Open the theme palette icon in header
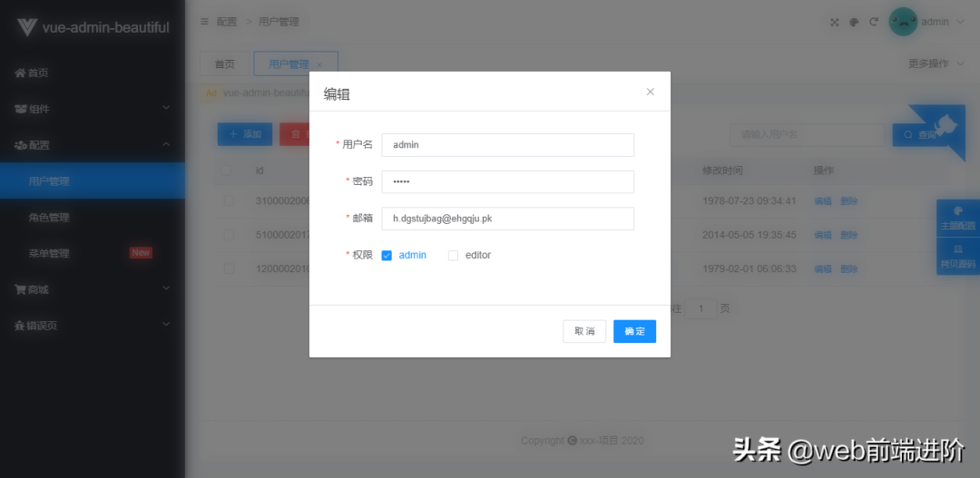The width and height of the screenshot is (980, 478). coord(855,23)
